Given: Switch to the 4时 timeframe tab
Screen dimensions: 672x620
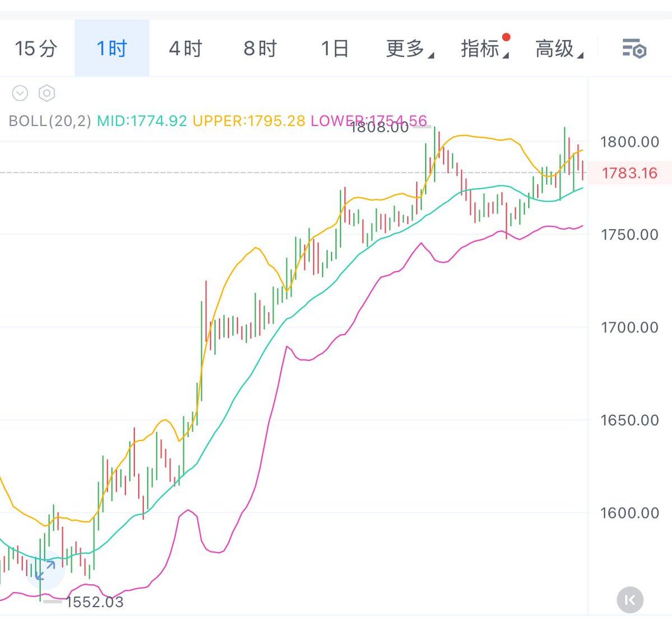Looking at the screenshot, I should tap(186, 48).
